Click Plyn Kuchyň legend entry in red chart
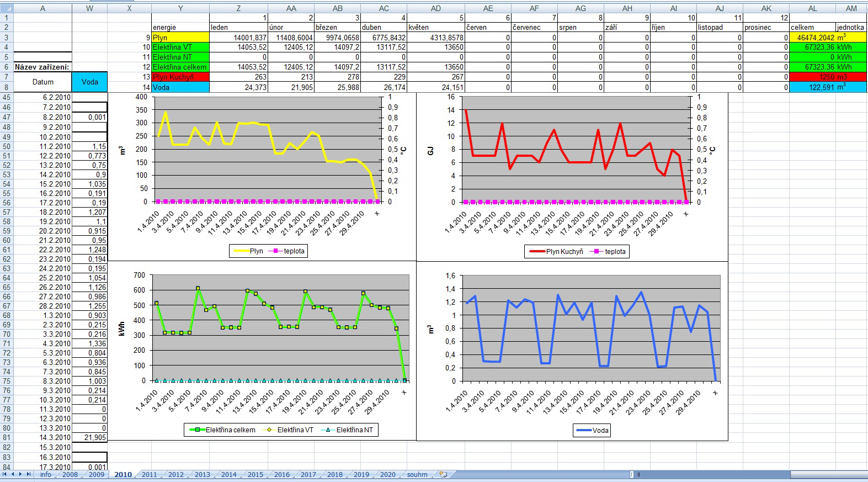Viewport: 868px width, 482px height. pyautogui.click(x=556, y=252)
